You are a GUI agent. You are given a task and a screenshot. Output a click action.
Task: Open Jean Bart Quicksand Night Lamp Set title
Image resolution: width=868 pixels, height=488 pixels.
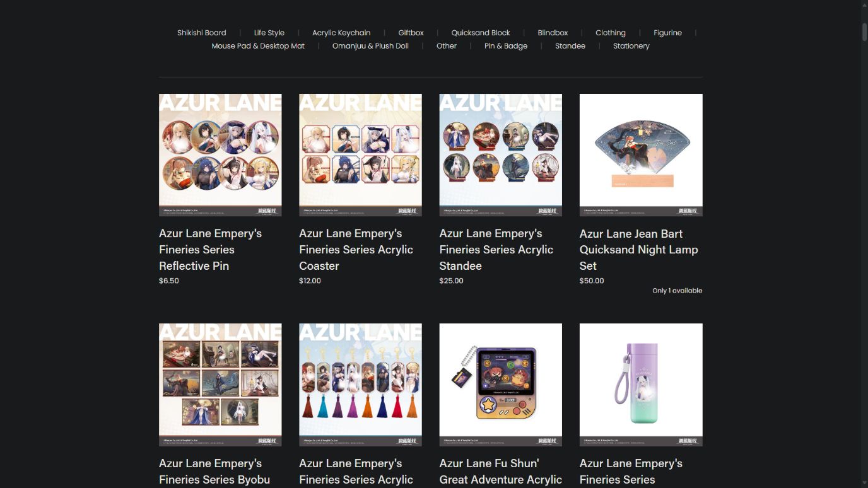[639, 250]
